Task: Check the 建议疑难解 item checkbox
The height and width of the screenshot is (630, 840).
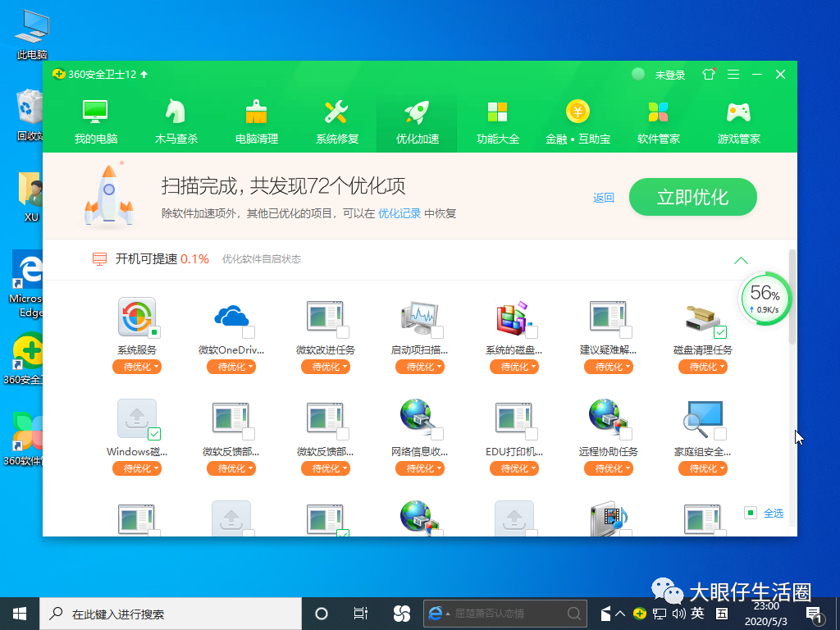Action: pos(626,332)
